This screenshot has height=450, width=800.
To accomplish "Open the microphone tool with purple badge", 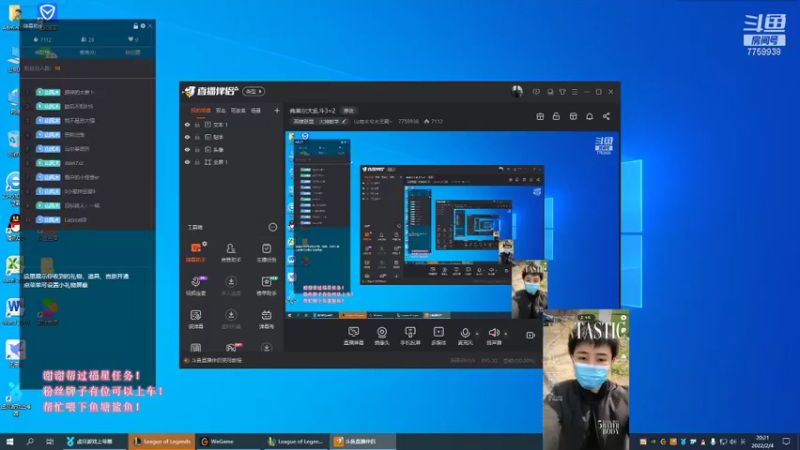I will (195, 285).
